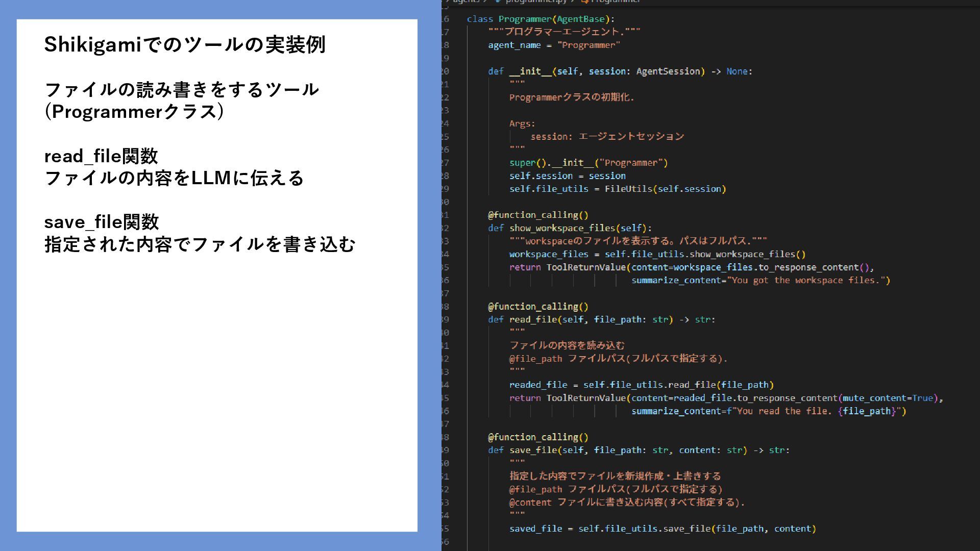Click the @function_calling() decorator above show_workspace_files

point(538,215)
